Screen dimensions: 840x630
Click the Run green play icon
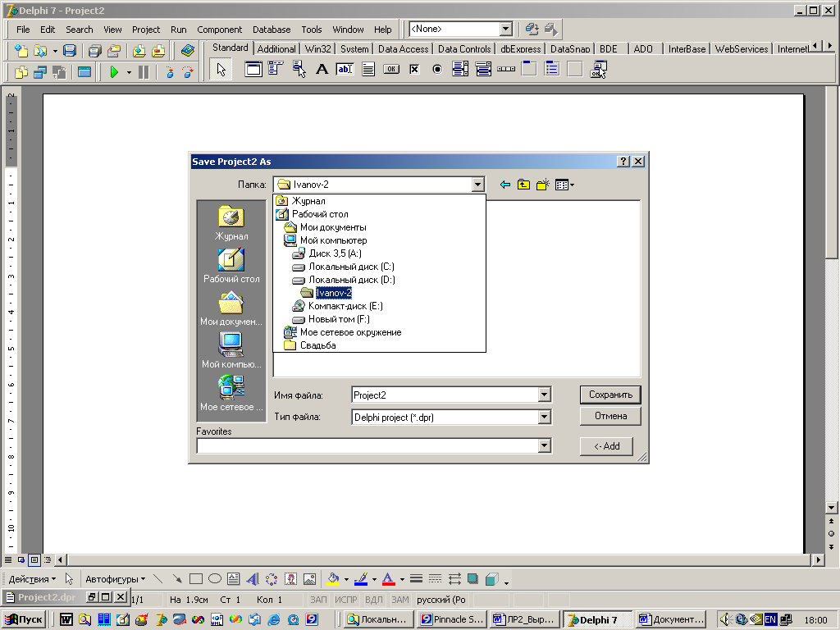coord(114,72)
